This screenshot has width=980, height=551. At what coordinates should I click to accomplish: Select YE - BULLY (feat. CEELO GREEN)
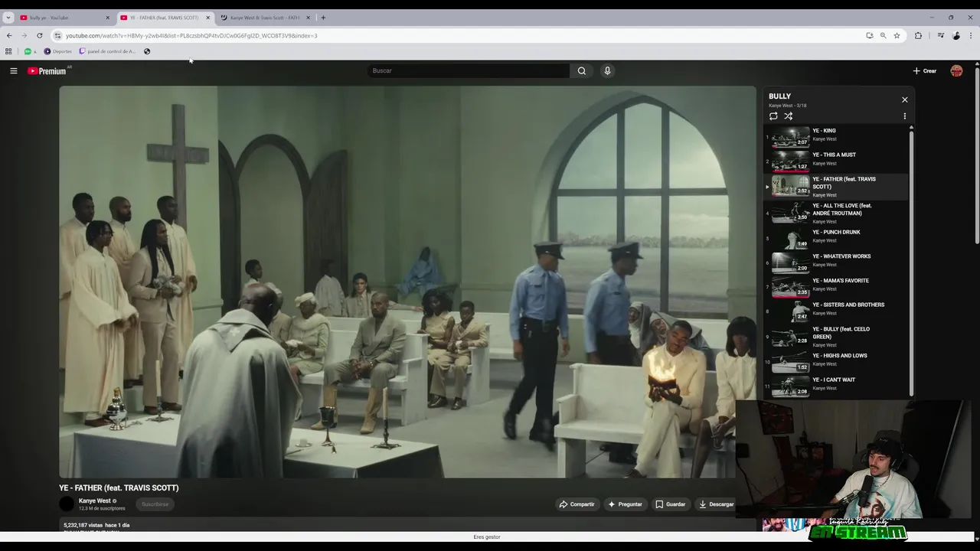[835, 337]
